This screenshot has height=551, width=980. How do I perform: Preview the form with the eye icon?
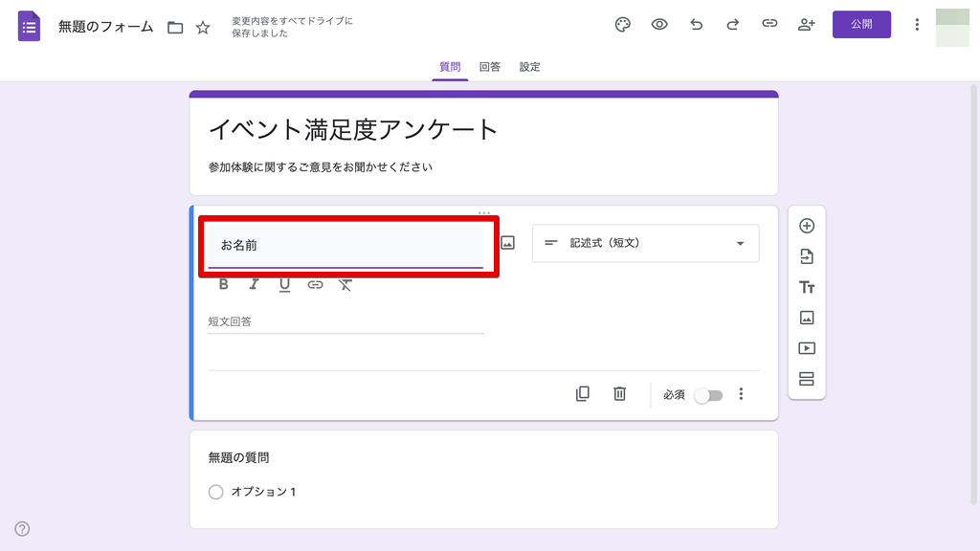(x=659, y=25)
